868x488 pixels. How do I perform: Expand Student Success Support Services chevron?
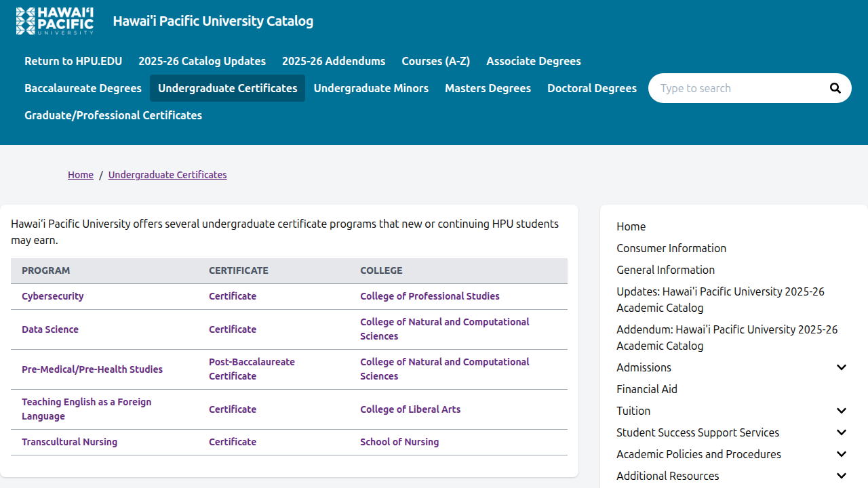[842, 432]
